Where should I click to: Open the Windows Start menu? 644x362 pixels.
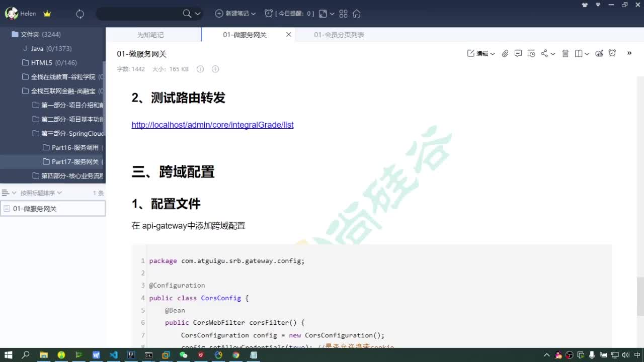[9, 355]
